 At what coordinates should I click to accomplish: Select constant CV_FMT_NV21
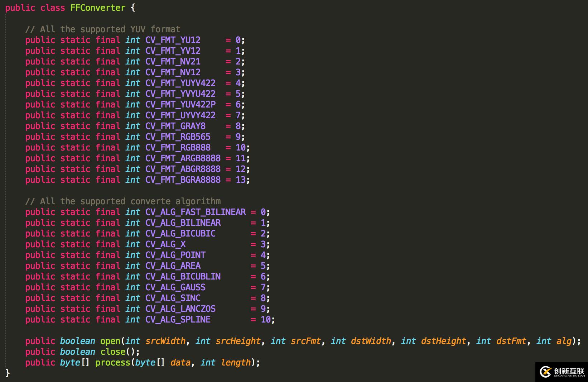pyautogui.click(x=173, y=61)
